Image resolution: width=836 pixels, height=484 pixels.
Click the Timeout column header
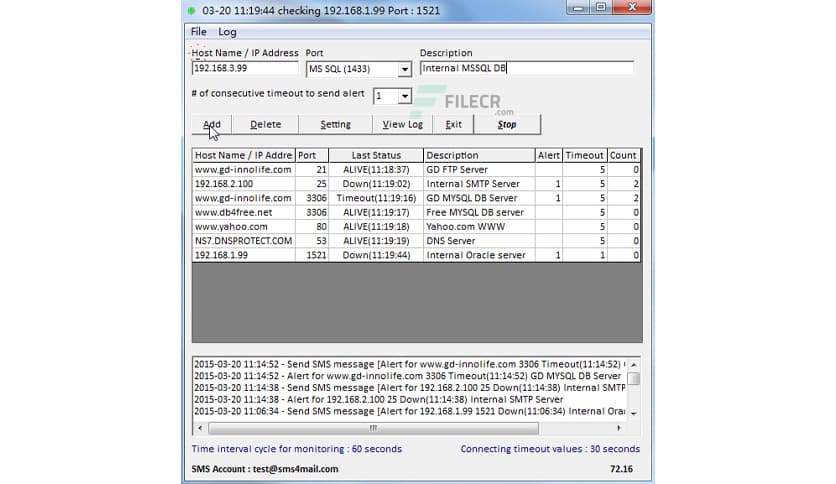pyautogui.click(x=584, y=155)
